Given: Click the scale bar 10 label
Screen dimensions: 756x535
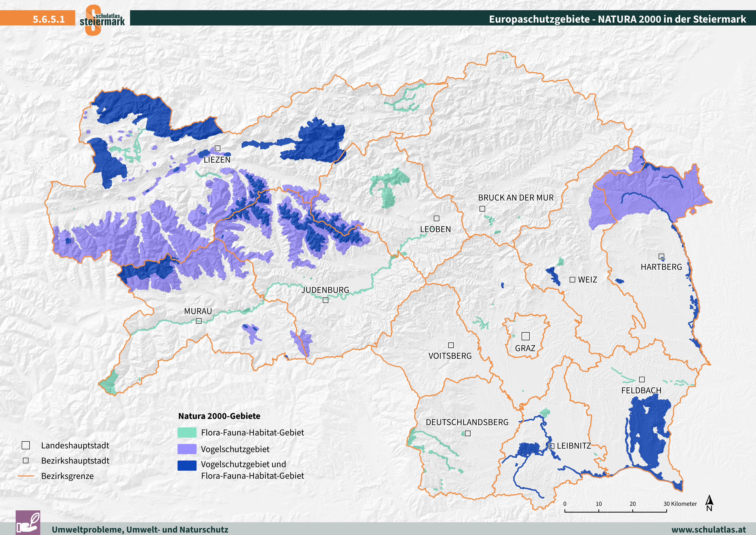Looking at the screenshot, I should (x=599, y=504).
